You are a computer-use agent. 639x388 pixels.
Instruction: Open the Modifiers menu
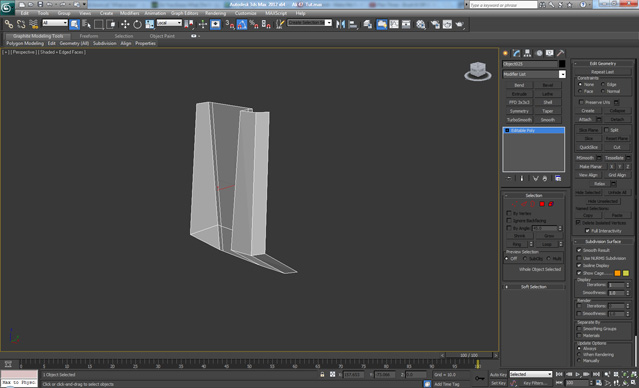(129, 13)
